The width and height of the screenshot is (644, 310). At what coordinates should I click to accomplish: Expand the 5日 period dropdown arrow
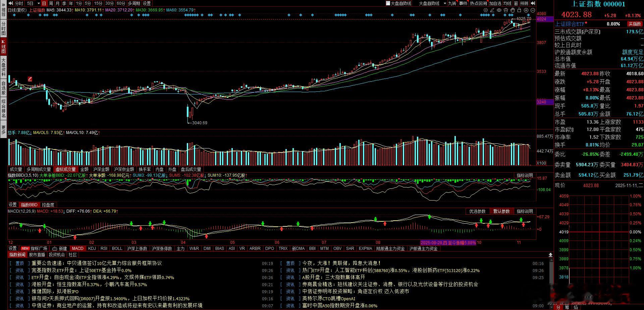pos(39,3)
